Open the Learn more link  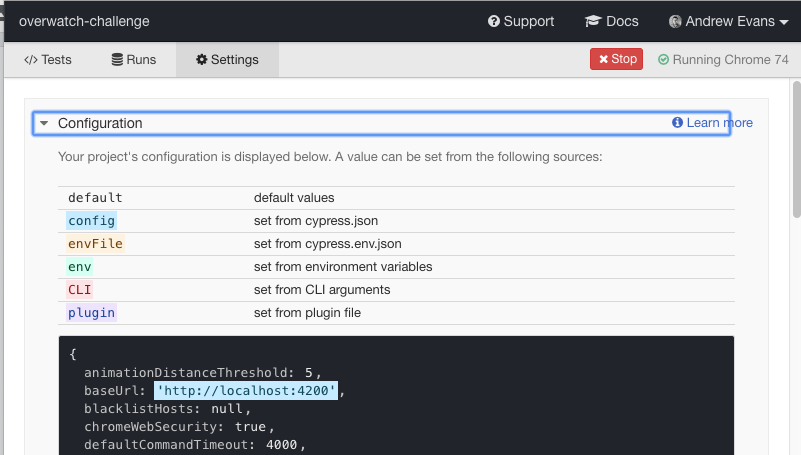tap(719, 123)
